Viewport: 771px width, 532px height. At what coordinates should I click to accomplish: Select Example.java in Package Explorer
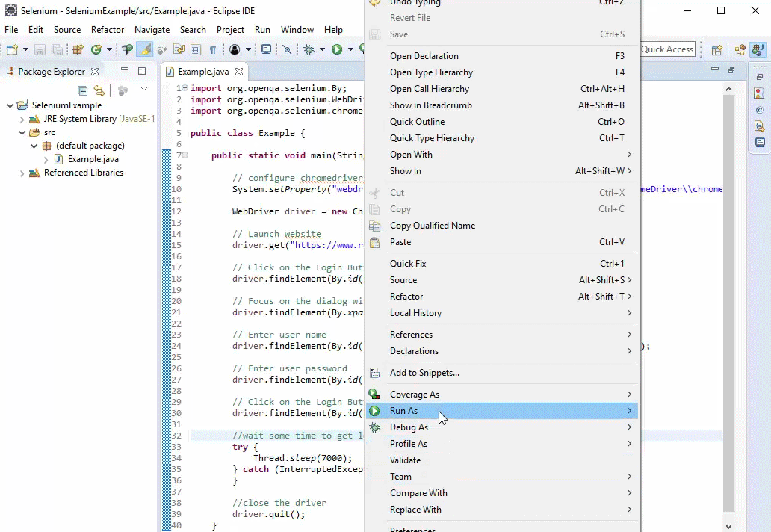pos(93,159)
